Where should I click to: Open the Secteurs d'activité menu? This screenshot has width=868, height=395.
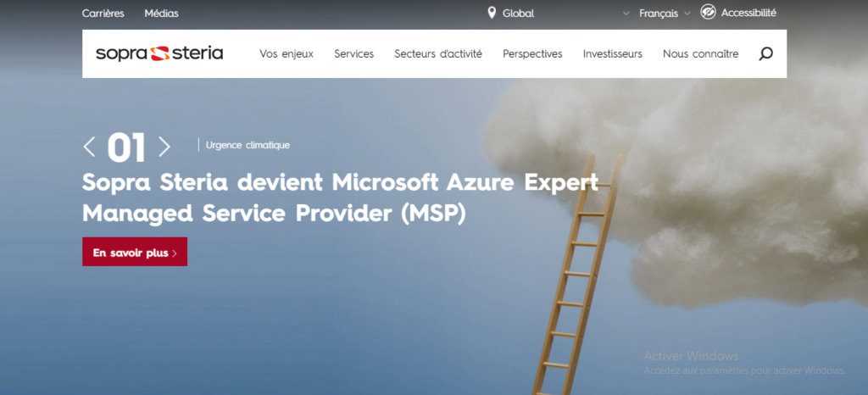pos(438,53)
